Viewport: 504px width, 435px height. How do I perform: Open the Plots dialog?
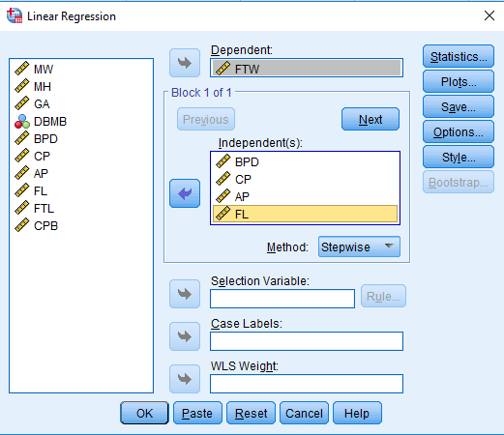click(x=459, y=82)
